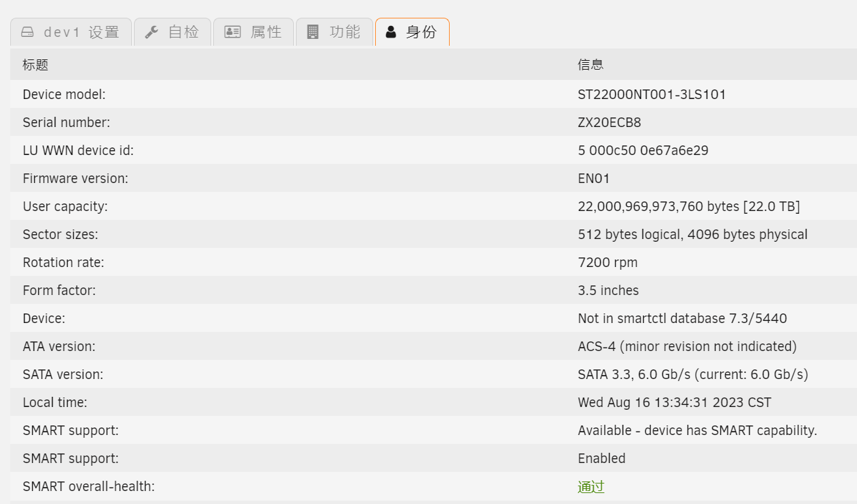857x504 pixels.
Task: Click the building icon on 功能 tab
Action: [x=313, y=32]
